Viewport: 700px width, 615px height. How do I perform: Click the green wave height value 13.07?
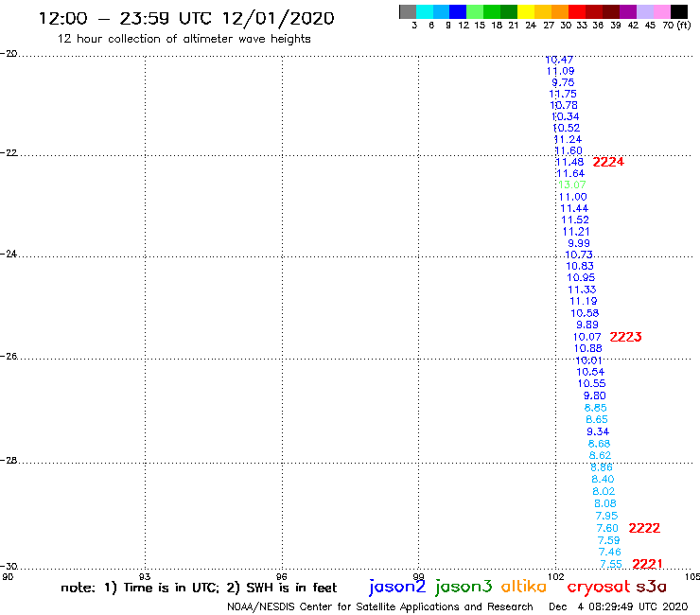[x=572, y=184]
